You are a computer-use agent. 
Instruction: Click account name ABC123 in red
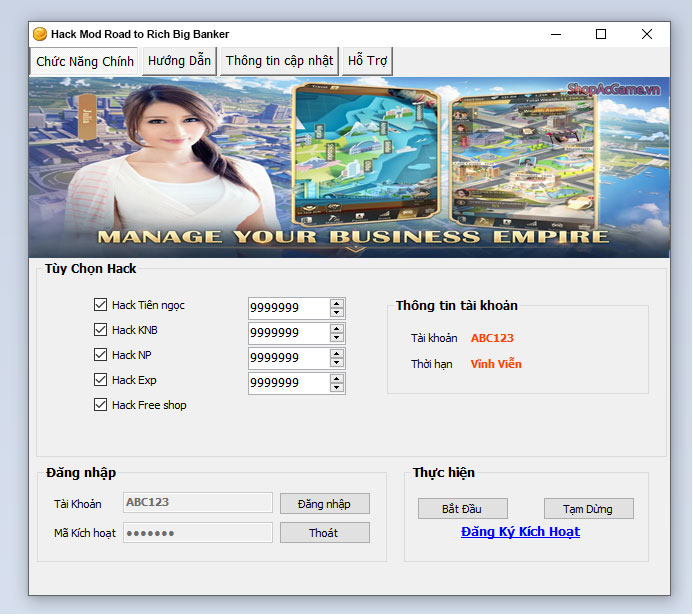(492, 338)
